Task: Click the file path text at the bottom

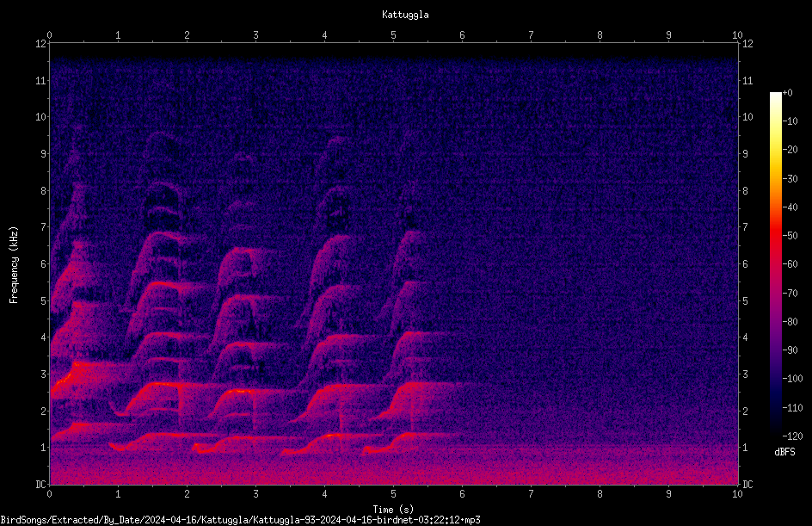Action: click(x=240, y=520)
